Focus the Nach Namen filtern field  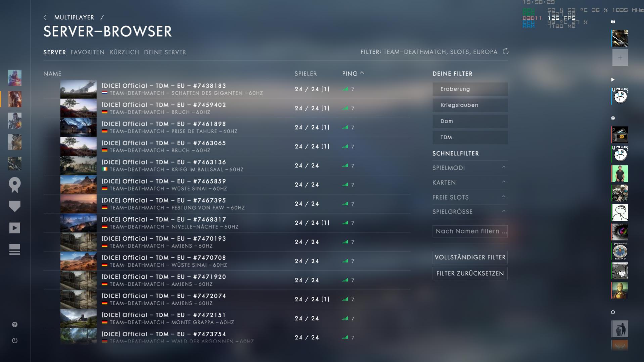(470, 231)
